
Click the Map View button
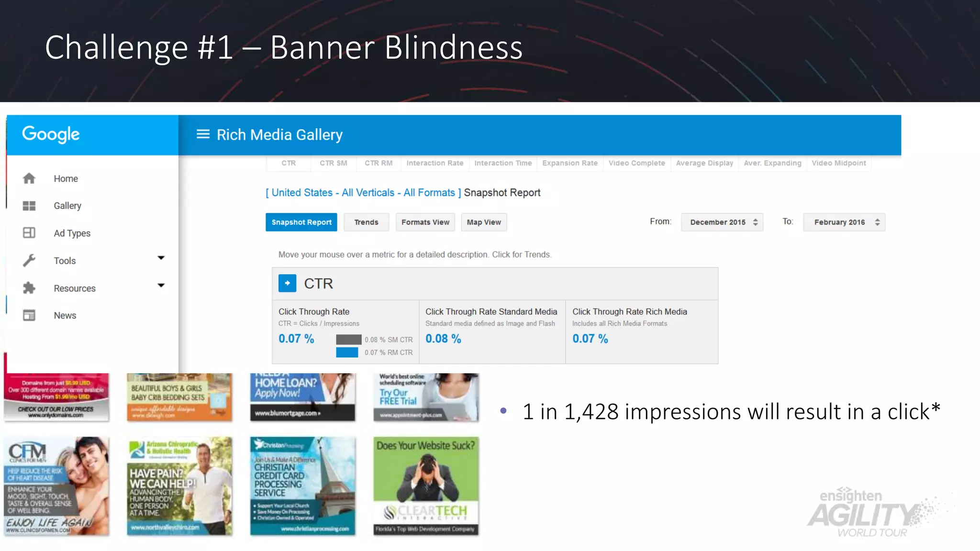[x=484, y=222]
